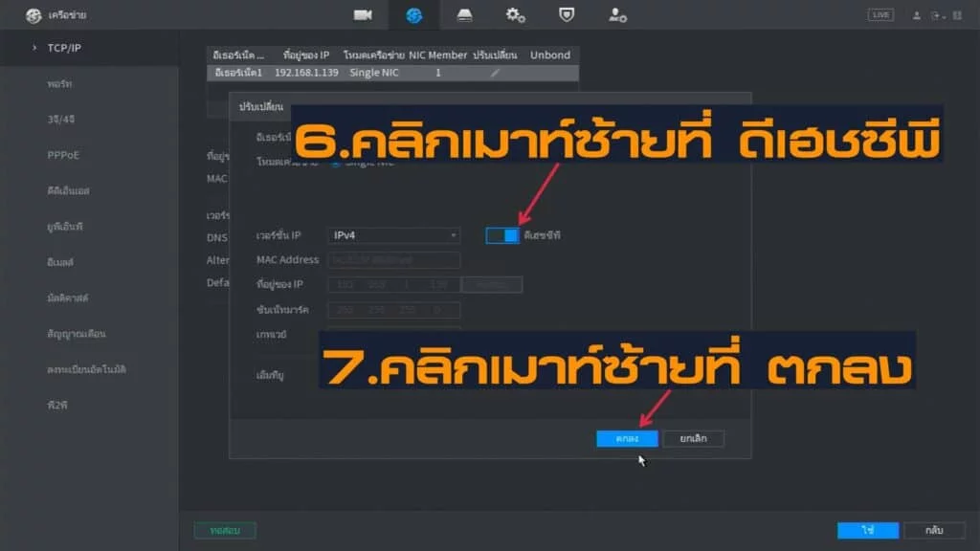This screenshot has height=551, width=980.
Task: Click the subnet mask input field
Action: (393, 310)
